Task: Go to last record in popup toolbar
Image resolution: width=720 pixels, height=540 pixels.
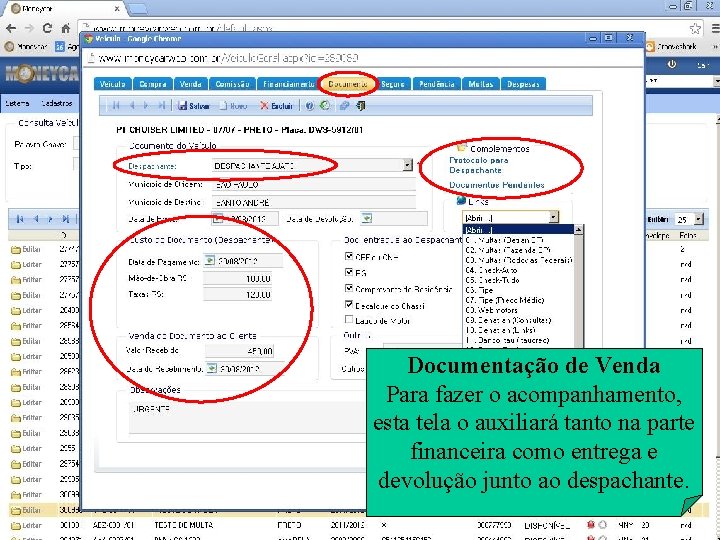Action: point(161,106)
